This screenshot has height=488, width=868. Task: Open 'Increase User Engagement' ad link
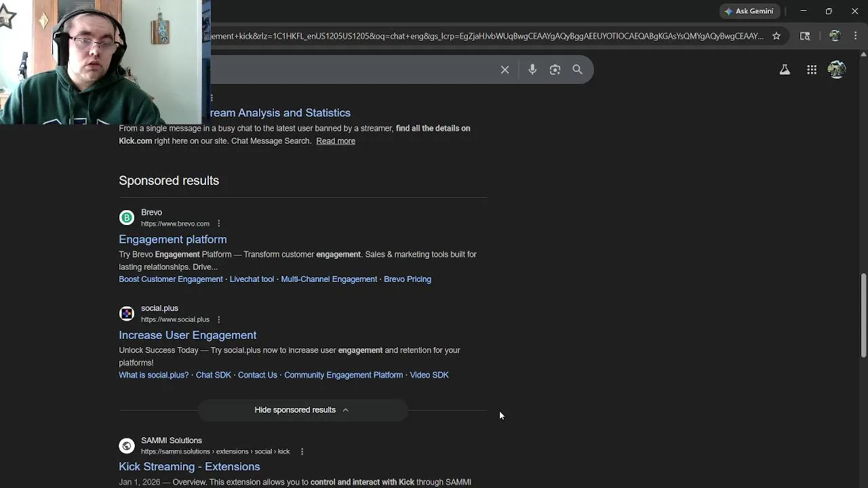(188, 335)
